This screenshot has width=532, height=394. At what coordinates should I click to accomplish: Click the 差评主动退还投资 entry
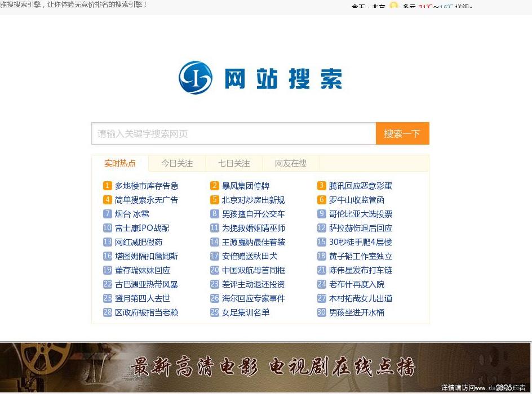pos(254,284)
